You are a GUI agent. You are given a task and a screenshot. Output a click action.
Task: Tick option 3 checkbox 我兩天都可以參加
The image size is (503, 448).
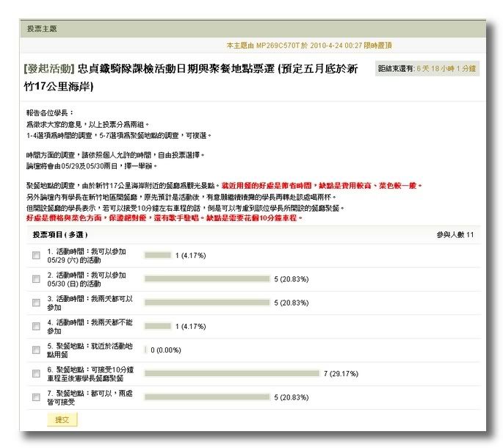[x=36, y=303]
